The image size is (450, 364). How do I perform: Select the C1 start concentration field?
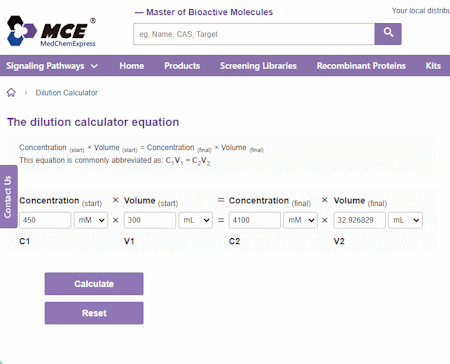[x=45, y=220]
